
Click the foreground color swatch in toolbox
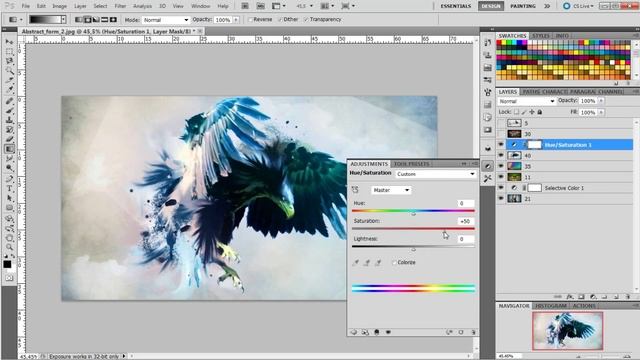tap(7, 264)
